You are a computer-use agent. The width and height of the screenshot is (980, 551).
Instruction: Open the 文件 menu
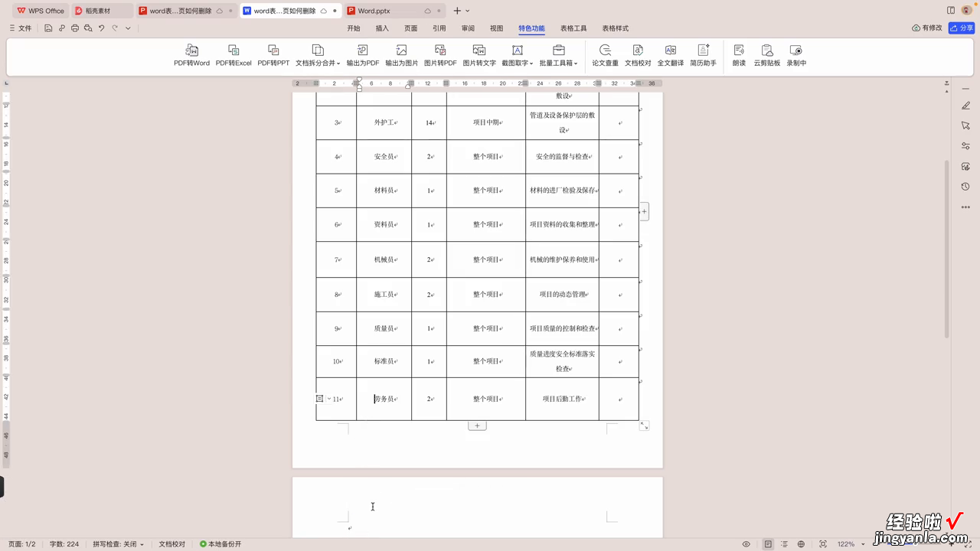pos(21,28)
